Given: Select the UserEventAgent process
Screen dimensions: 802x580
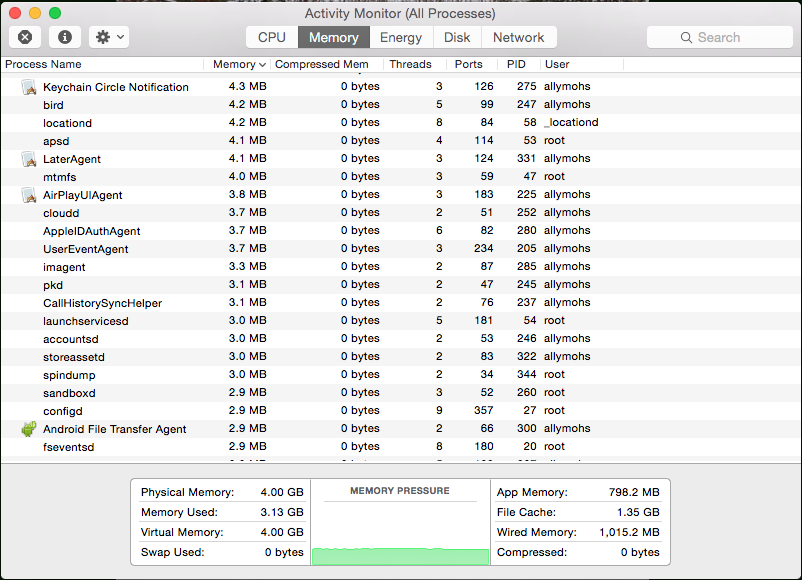Looking at the screenshot, I should [401, 249].
